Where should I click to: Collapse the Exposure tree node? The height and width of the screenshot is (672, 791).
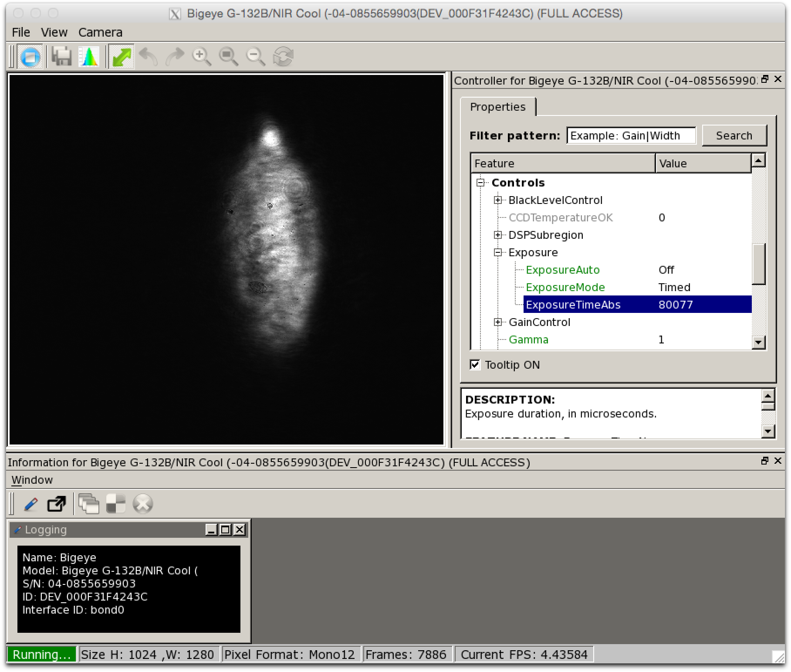coord(498,252)
